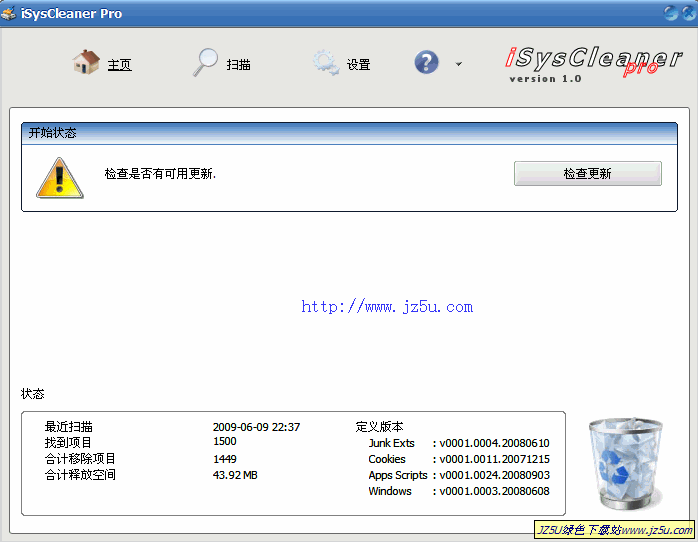The image size is (698, 542).
Task: Click the 合计释放空间 label
Action: [x=80, y=474]
